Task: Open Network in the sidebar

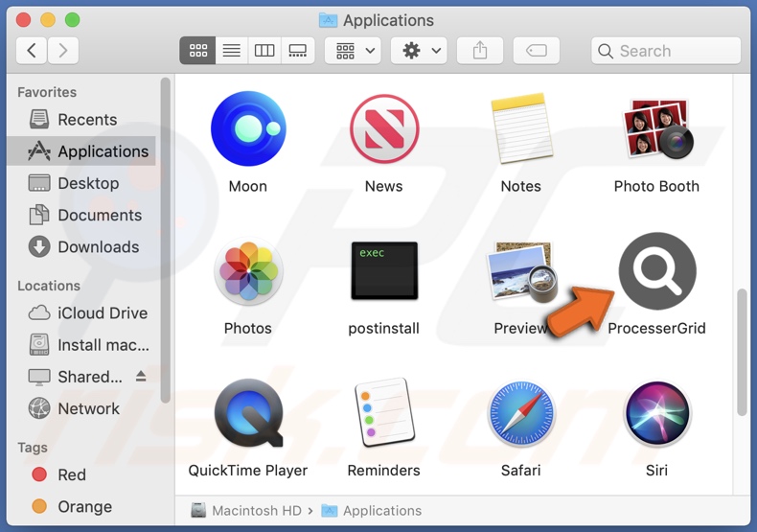Action: [x=81, y=408]
